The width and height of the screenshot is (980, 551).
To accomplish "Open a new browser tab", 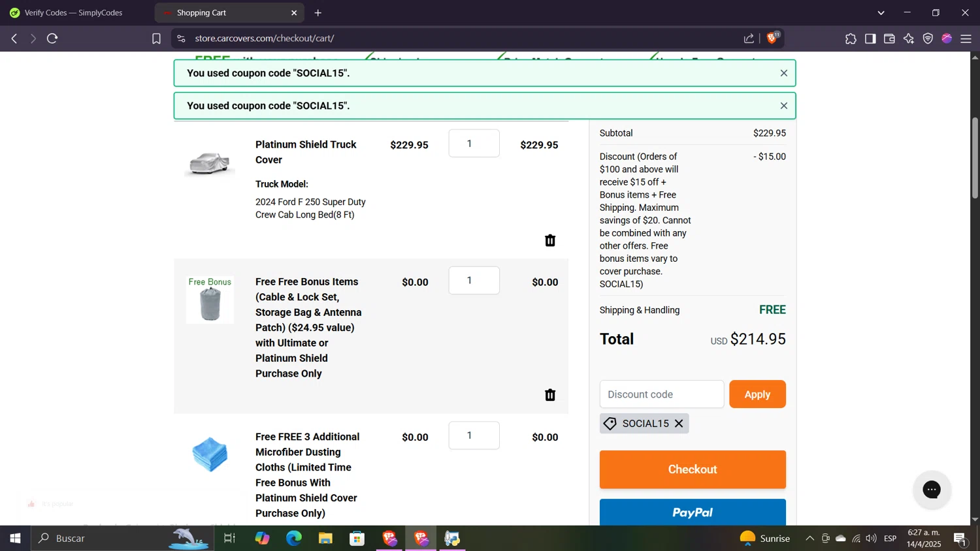I will click(318, 12).
